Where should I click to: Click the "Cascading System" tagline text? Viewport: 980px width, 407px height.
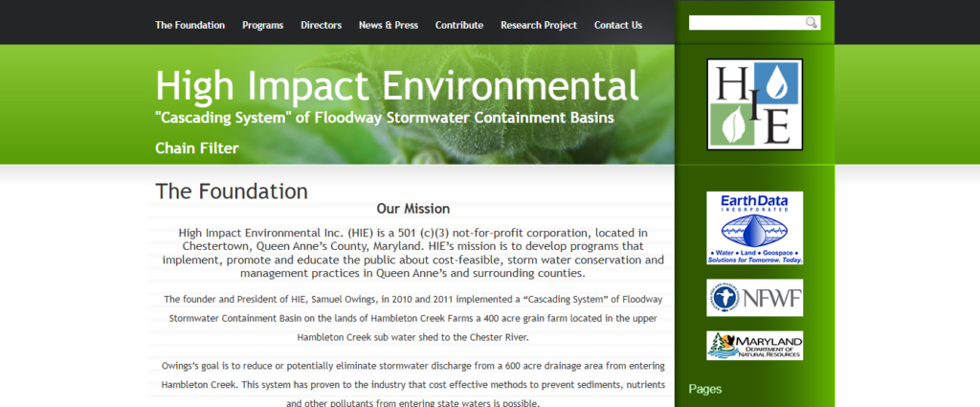tap(384, 118)
